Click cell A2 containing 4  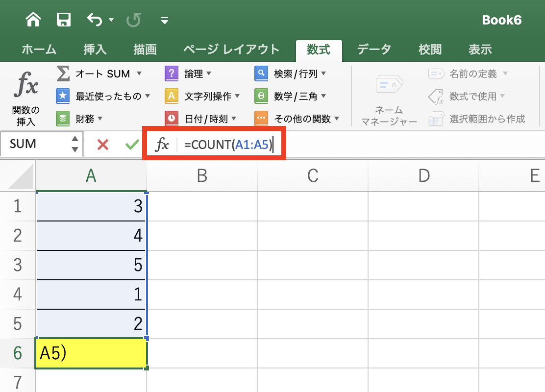click(x=92, y=236)
